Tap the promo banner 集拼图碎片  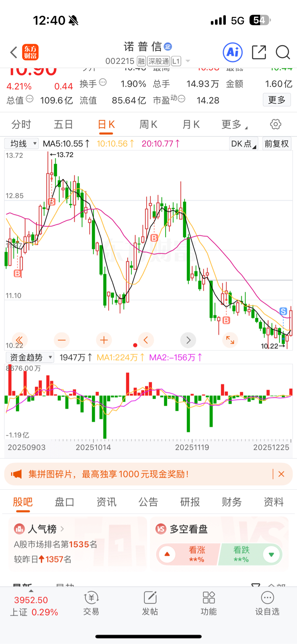[148, 474]
